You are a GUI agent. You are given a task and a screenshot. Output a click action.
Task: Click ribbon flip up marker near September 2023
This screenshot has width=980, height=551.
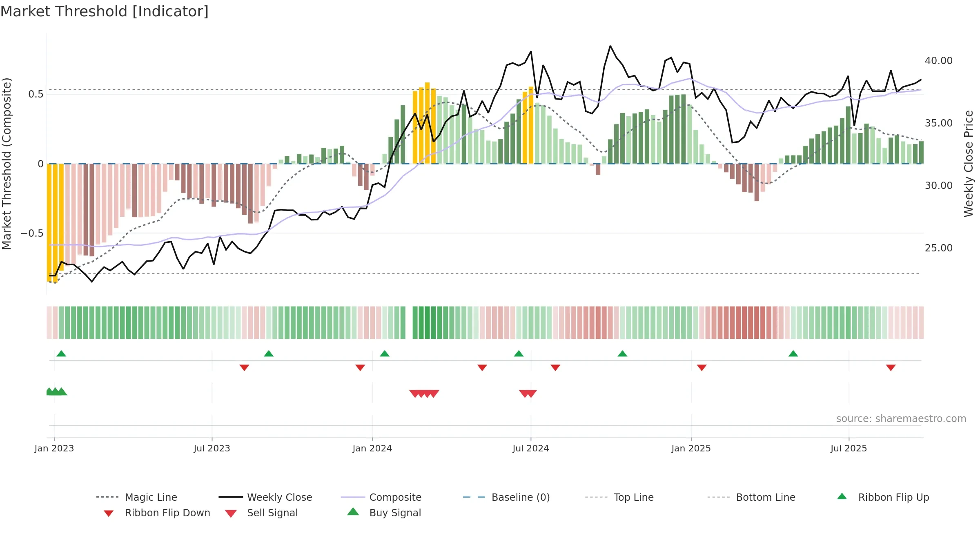click(x=269, y=353)
